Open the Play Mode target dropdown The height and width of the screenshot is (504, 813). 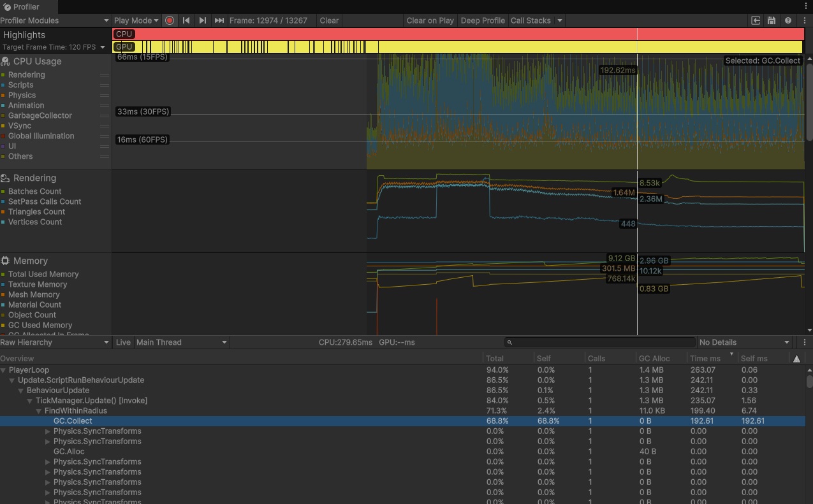coord(136,20)
